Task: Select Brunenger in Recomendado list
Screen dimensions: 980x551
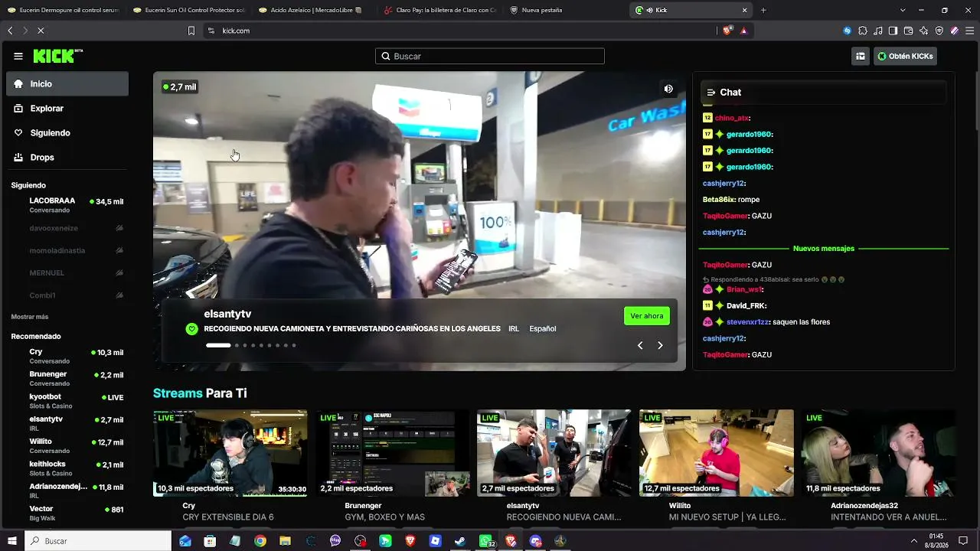Action: pyautogui.click(x=67, y=378)
